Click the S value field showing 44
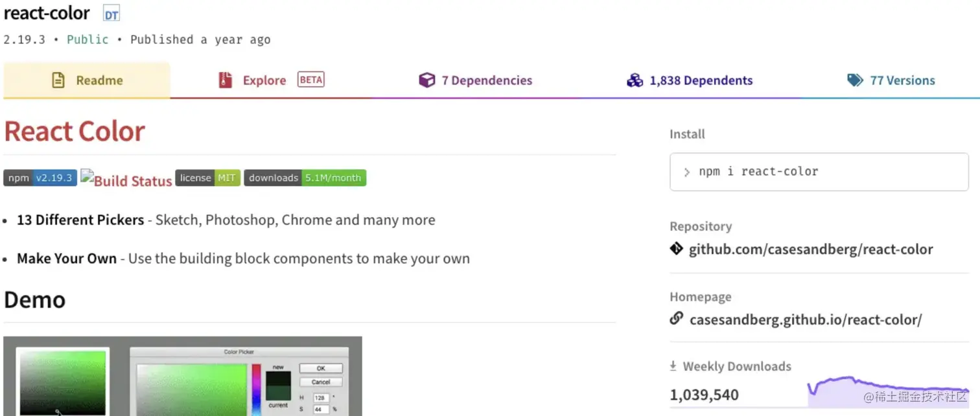Screen dimensions: 980x416 click(x=321, y=410)
